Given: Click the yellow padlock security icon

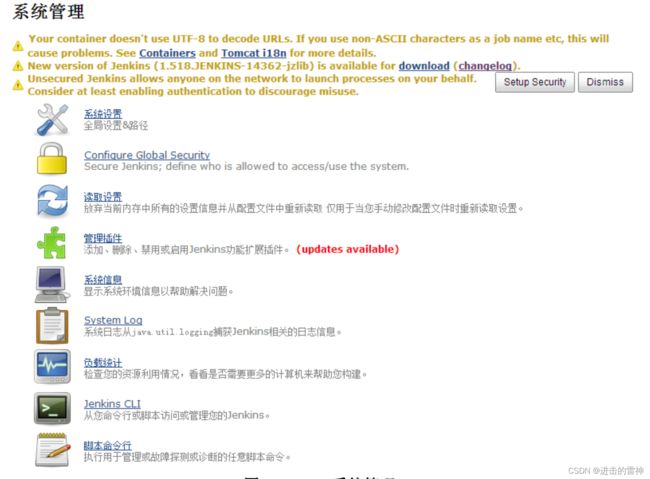Looking at the screenshot, I should point(52,158).
